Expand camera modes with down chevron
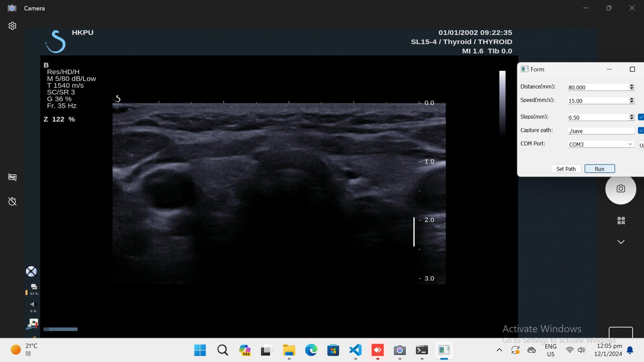The width and height of the screenshot is (644, 362). tap(621, 242)
